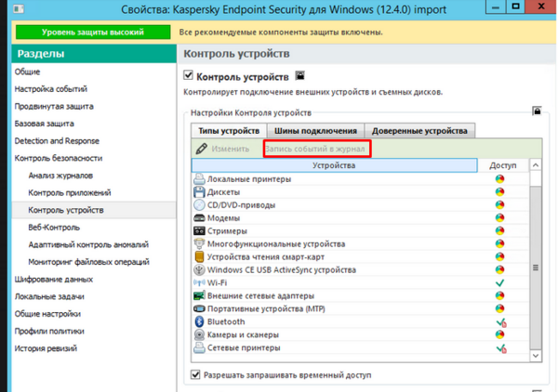Click the Портативные устройства (MTP) icon

(199, 308)
